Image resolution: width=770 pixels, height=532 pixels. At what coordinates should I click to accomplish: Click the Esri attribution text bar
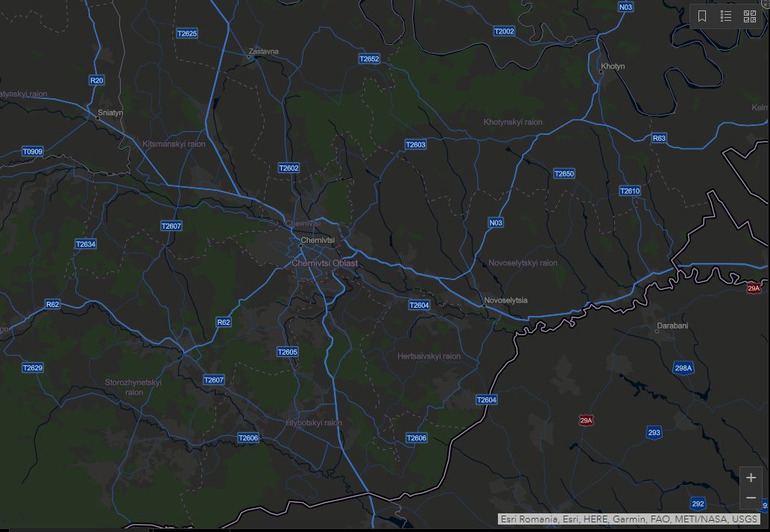629,519
